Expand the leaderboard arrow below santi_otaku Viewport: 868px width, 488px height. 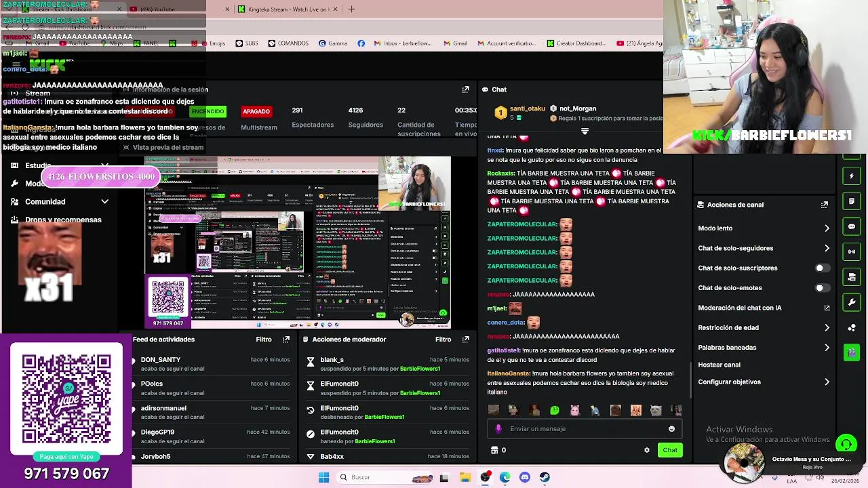point(585,131)
